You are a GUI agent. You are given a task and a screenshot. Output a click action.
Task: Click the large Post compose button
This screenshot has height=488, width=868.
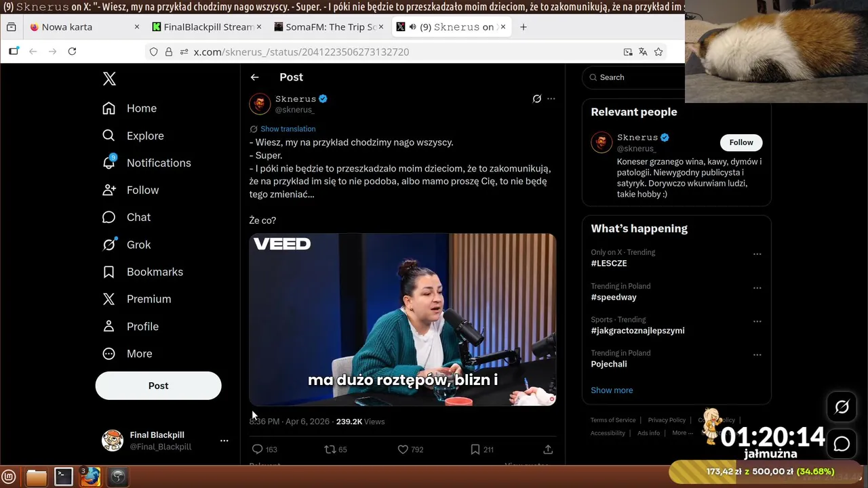point(158,386)
